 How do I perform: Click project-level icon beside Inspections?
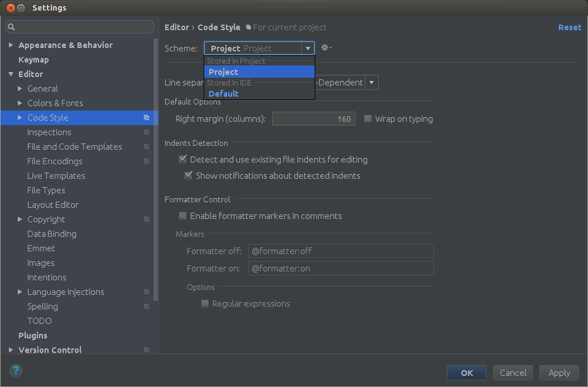[146, 132]
